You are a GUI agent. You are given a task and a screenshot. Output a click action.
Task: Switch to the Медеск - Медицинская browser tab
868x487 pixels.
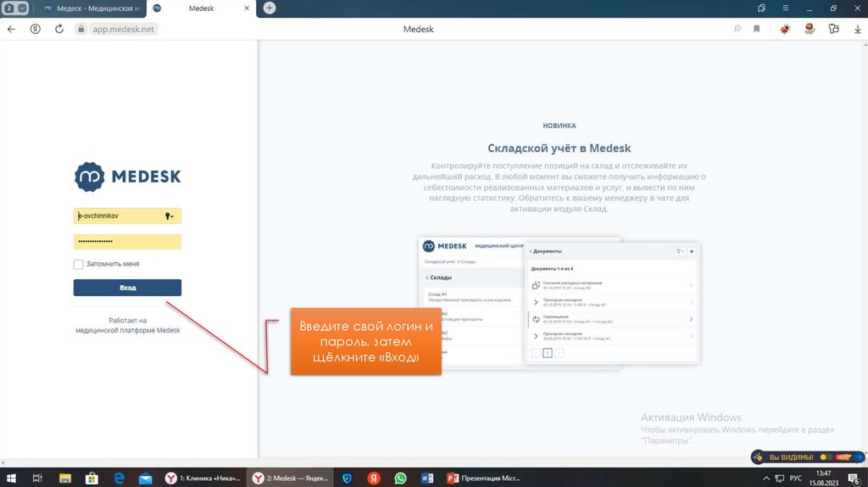[x=92, y=8]
